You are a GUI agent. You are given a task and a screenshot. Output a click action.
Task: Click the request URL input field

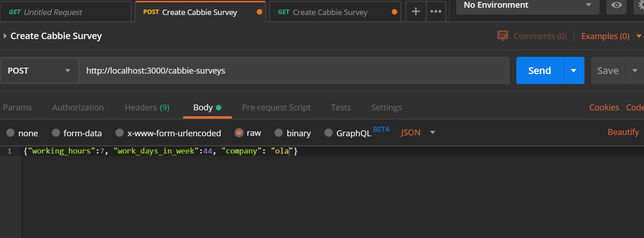coord(295,70)
